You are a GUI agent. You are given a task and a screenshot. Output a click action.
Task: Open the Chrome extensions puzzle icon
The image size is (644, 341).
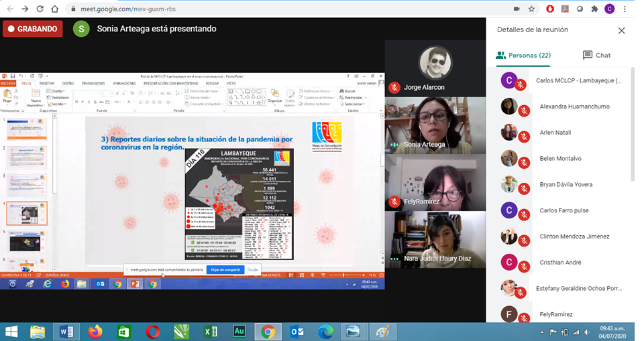[594, 9]
